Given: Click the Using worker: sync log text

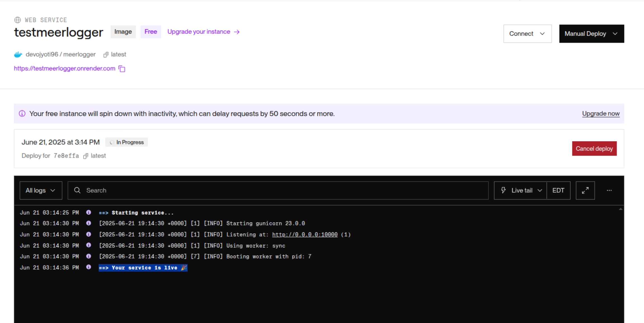Looking at the screenshot, I should pos(256,246).
